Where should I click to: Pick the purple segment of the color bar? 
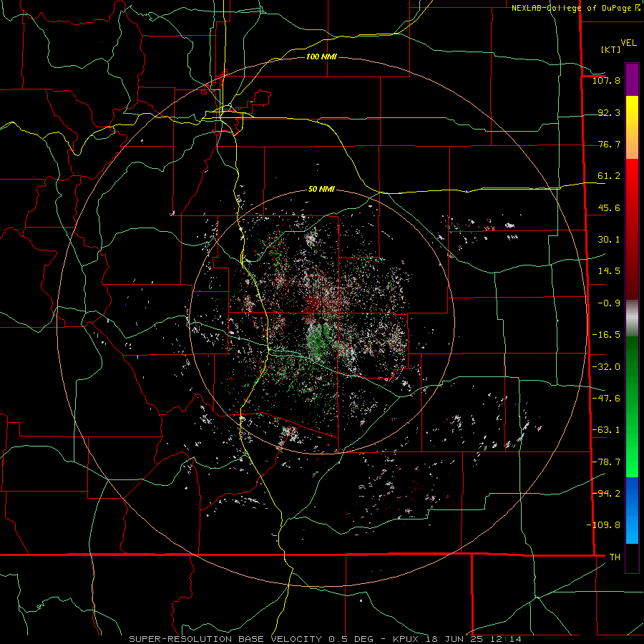coord(632,79)
